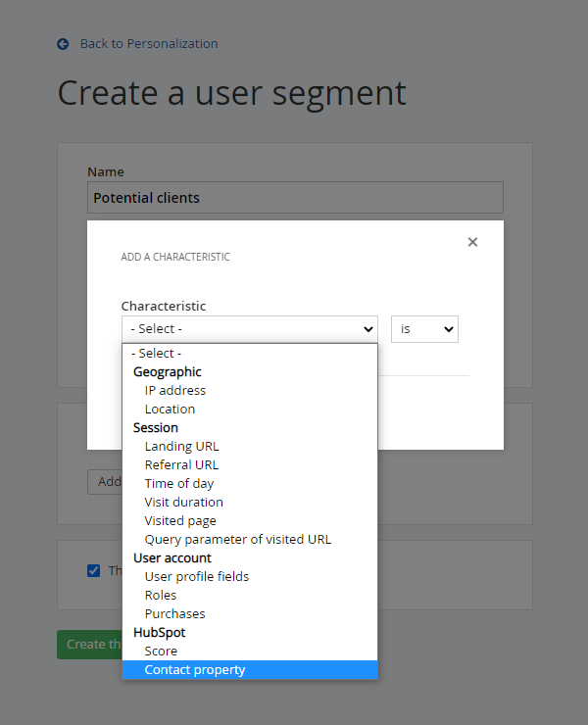Select Referral URL from dropdown list
Viewport: 588px width, 725px height.
(181, 465)
